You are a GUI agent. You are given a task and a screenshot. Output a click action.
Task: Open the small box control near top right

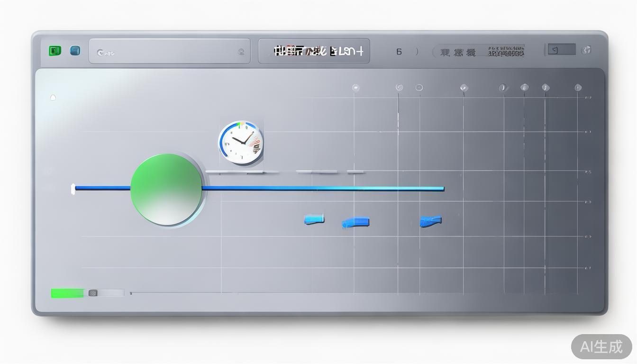pyautogui.click(x=561, y=50)
